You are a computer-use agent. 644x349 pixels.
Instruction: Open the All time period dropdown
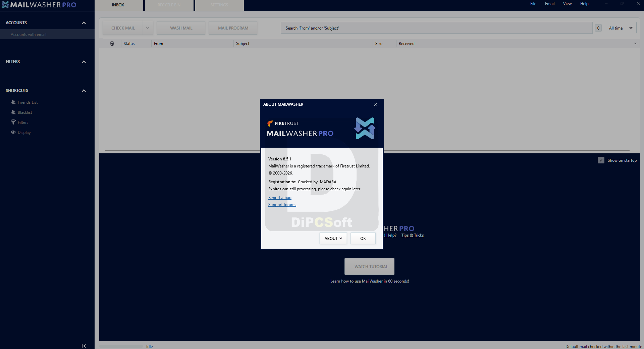click(x=621, y=28)
